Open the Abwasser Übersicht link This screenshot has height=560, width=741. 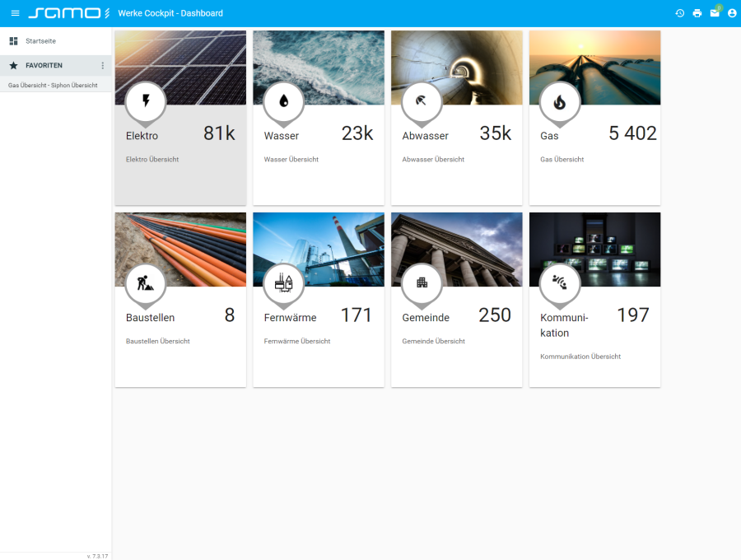pyautogui.click(x=433, y=159)
